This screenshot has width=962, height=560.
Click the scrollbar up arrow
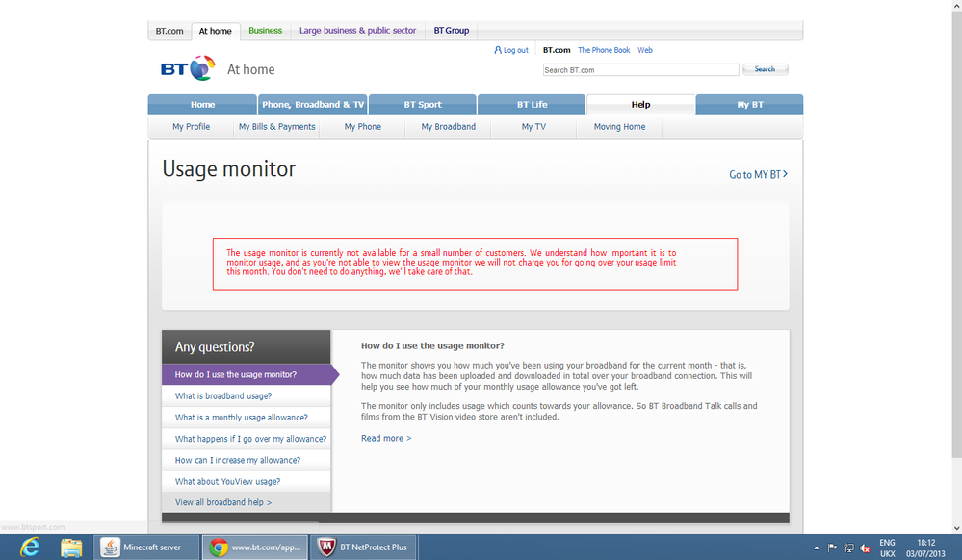click(956, 4)
